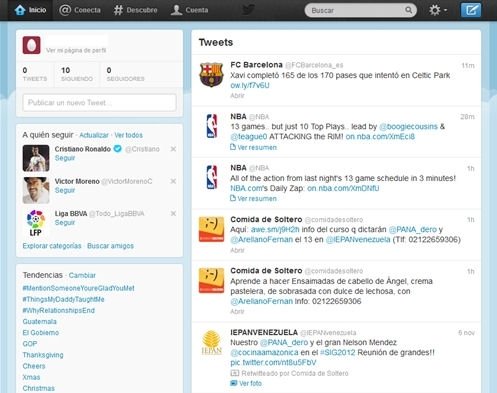Open the #MentionSomeoneYoureGladYouMet trend
The height and width of the screenshot is (393, 497).
click(78, 288)
